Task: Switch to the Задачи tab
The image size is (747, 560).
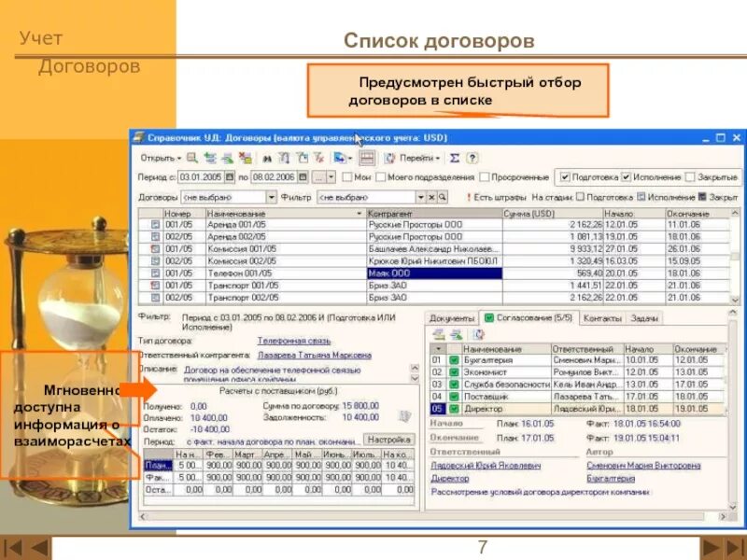Action: [644, 318]
